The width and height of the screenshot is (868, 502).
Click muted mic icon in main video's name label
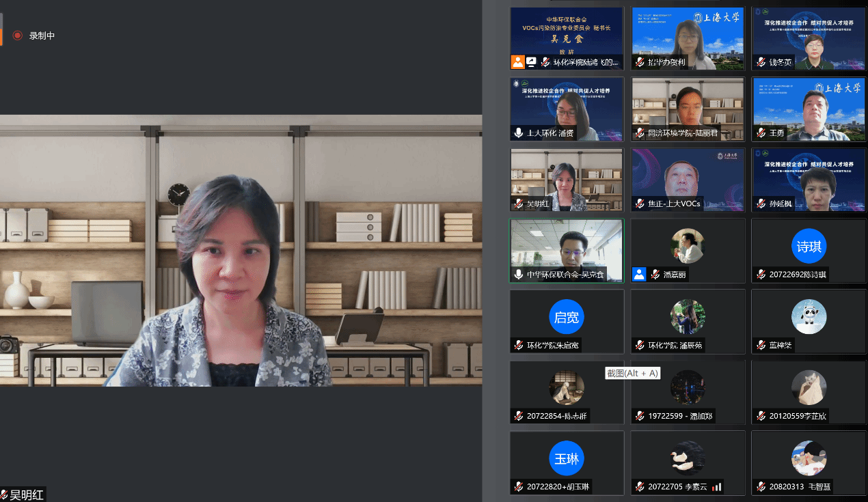click(4, 495)
